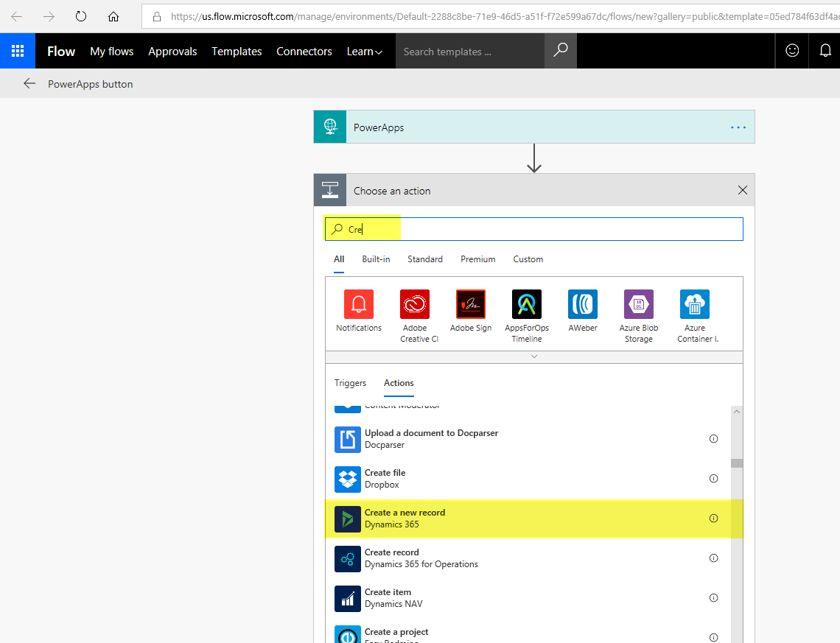Click the Dropbox Create file icon
The height and width of the screenshot is (643, 840).
click(348, 479)
